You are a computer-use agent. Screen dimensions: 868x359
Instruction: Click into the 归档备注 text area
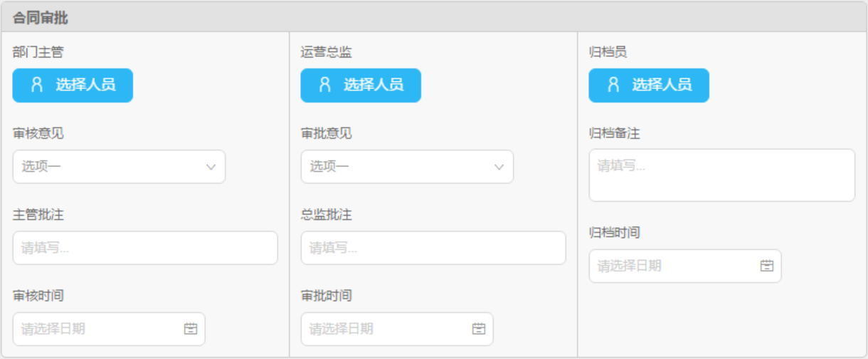coord(721,175)
